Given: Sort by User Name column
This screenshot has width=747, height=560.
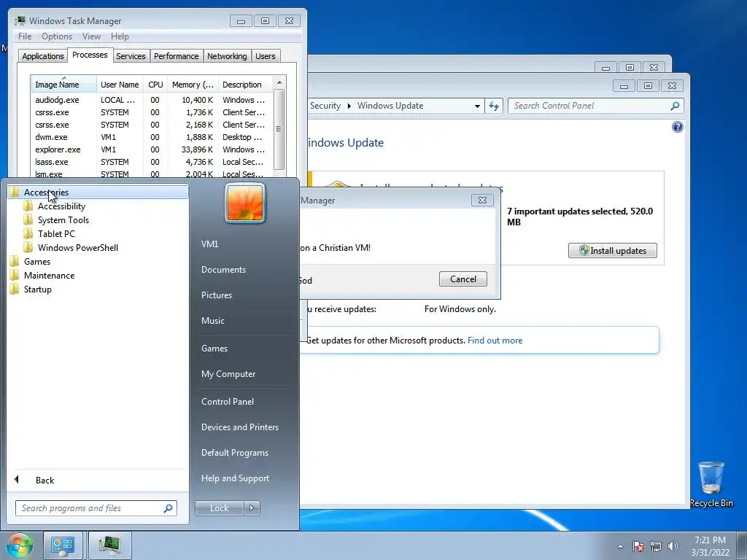Looking at the screenshot, I should (120, 85).
